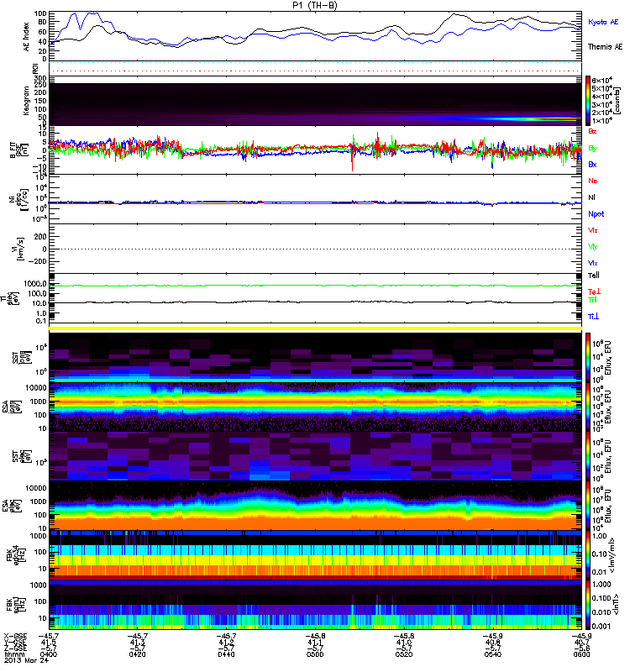The height and width of the screenshot is (672, 630).
Task: Select the green By legend label
Action: click(592, 148)
